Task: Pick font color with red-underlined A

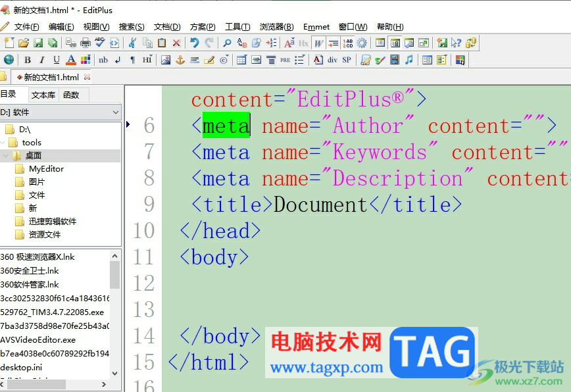Action: click(71, 60)
